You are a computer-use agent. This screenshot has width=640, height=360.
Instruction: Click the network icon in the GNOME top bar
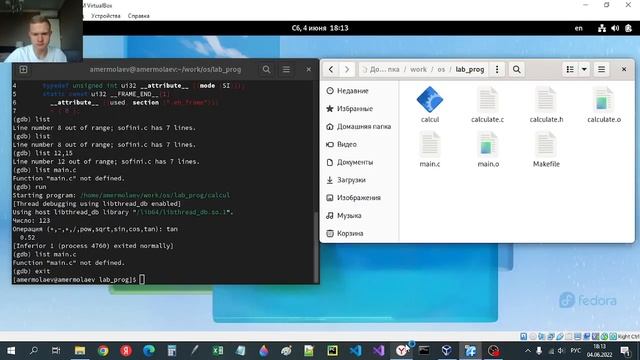[x=602, y=28]
